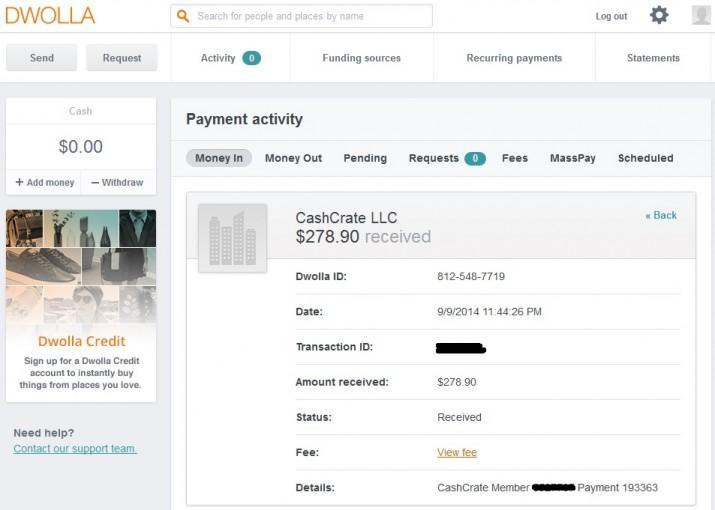
Task: Open the Statements tab
Action: point(653,58)
